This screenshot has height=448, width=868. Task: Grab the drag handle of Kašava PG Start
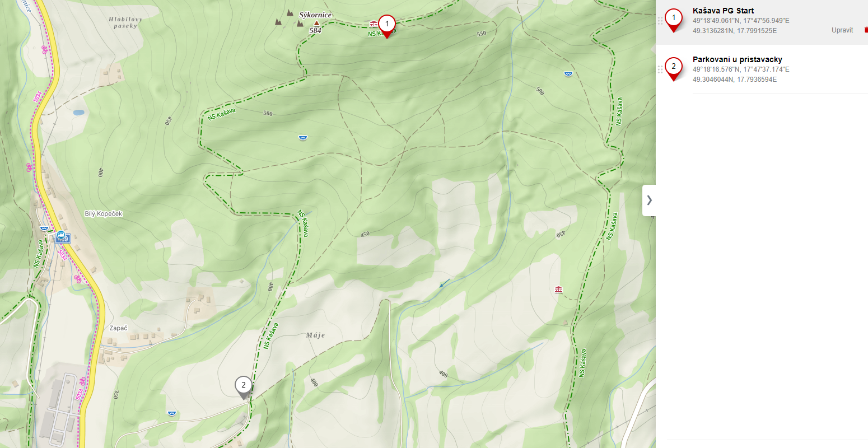click(x=660, y=21)
